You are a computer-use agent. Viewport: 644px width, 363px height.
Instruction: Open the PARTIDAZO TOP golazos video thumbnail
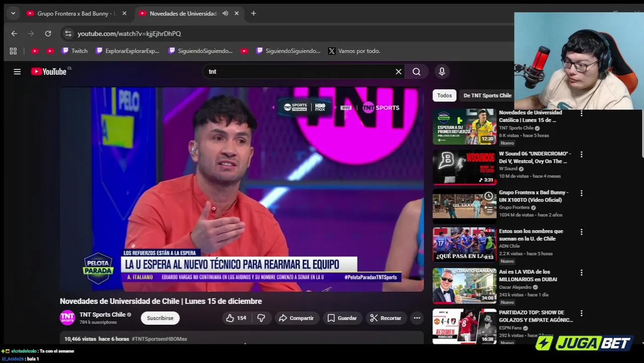point(465,326)
